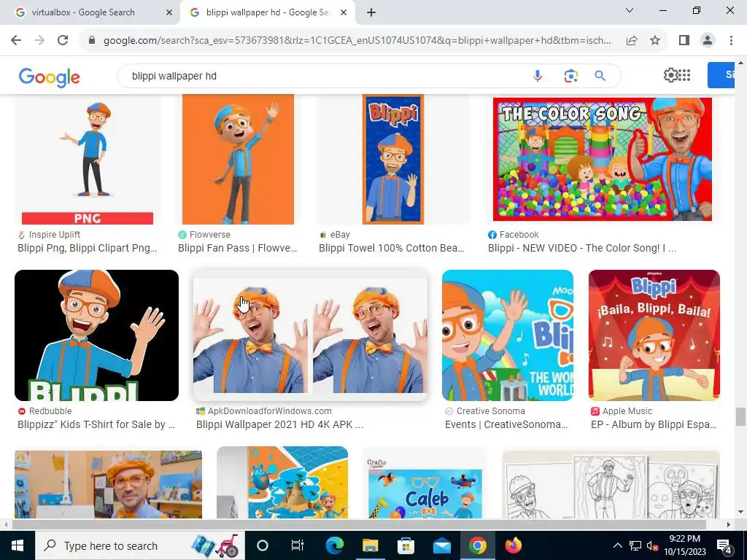Open Blippi classroom photo thumbnail

(x=108, y=485)
